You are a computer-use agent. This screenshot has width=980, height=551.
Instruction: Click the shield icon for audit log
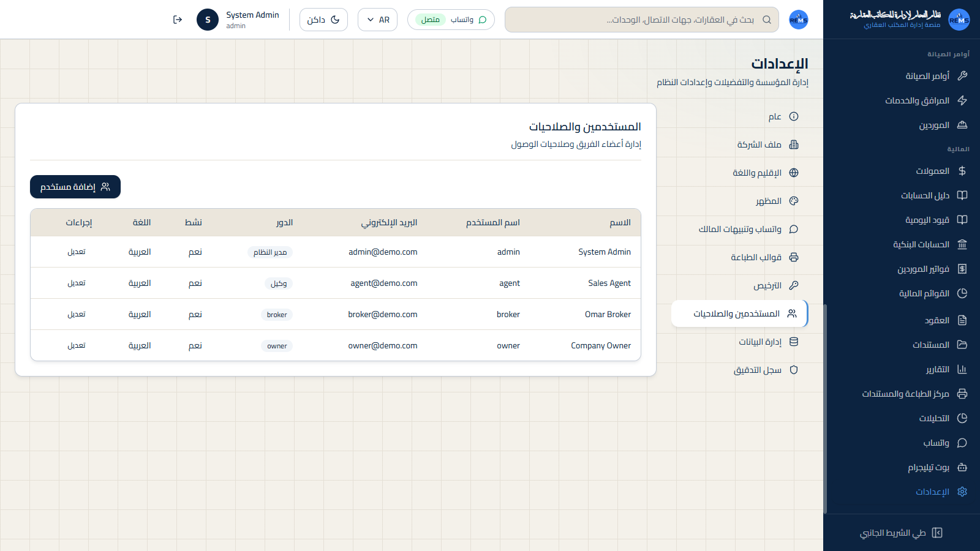click(794, 370)
